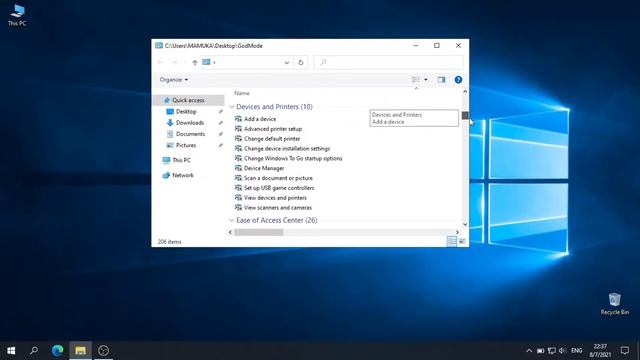Image resolution: width=640 pixels, height=360 pixels.
Task: Click the ENG language indicator
Action: tap(576, 351)
